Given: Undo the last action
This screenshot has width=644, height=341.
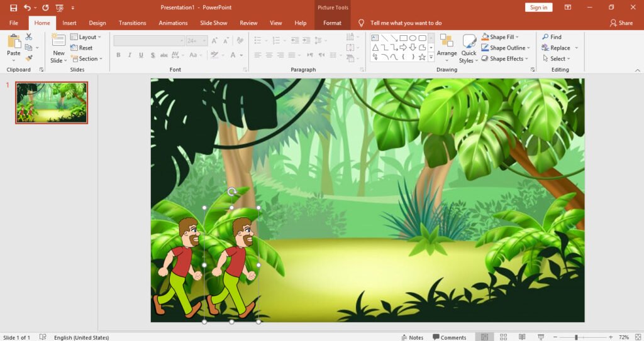Looking at the screenshot, I should click(27, 8).
